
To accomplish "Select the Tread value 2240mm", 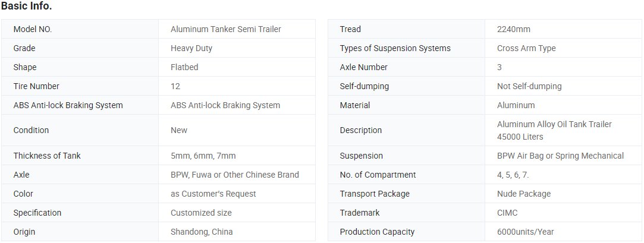I will pos(513,29).
